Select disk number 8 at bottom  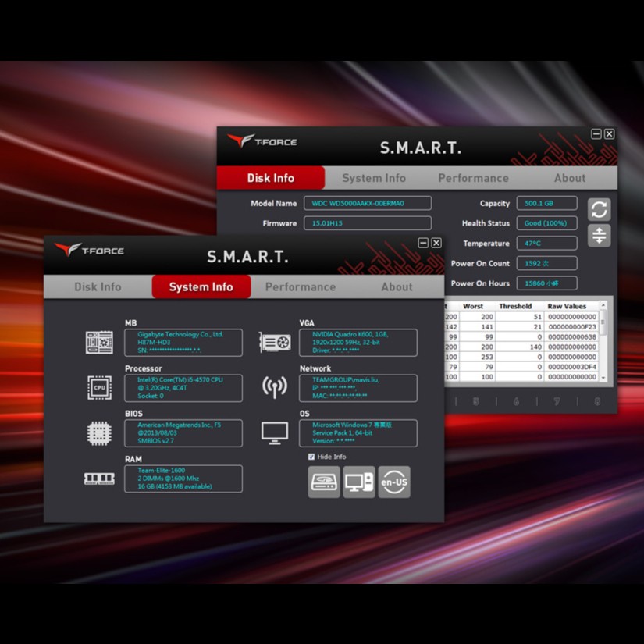coord(597,401)
